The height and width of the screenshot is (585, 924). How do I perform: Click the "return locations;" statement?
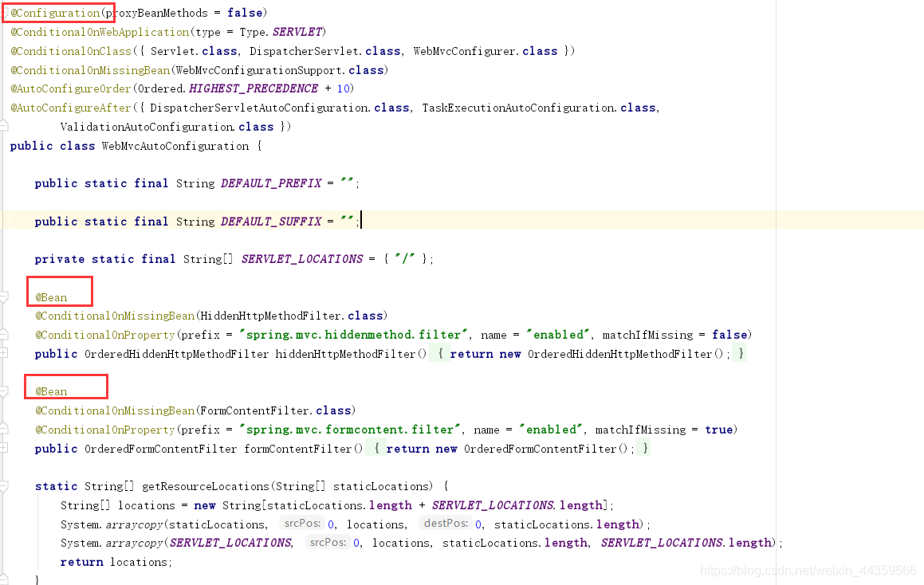(116, 561)
